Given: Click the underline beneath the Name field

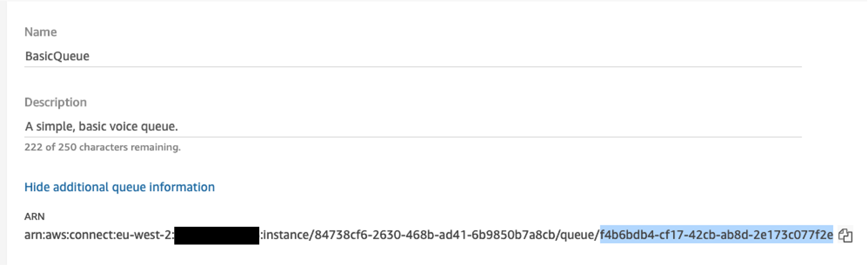Looking at the screenshot, I should coord(413,67).
